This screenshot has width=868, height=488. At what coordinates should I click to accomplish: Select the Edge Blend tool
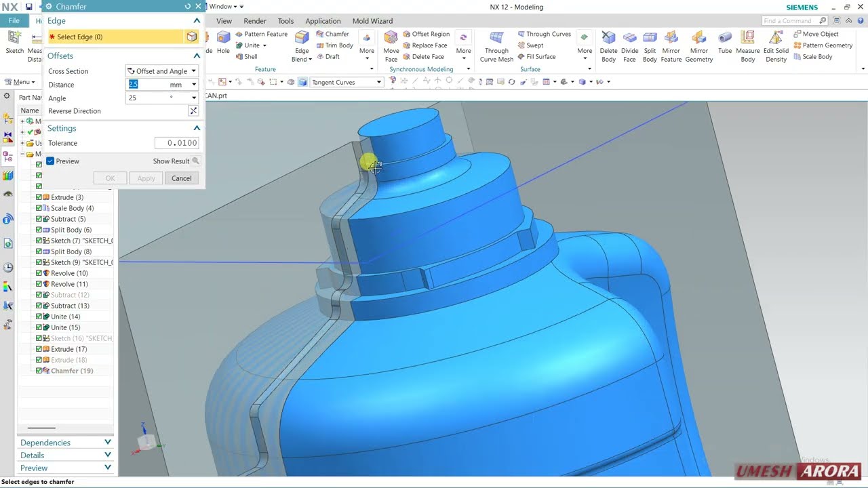tap(302, 46)
